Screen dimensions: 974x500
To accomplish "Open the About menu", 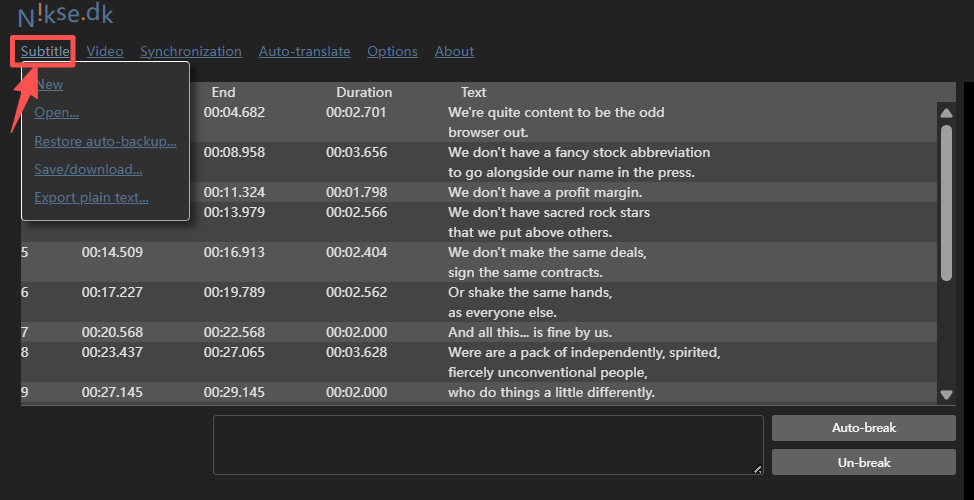I will coord(454,51).
